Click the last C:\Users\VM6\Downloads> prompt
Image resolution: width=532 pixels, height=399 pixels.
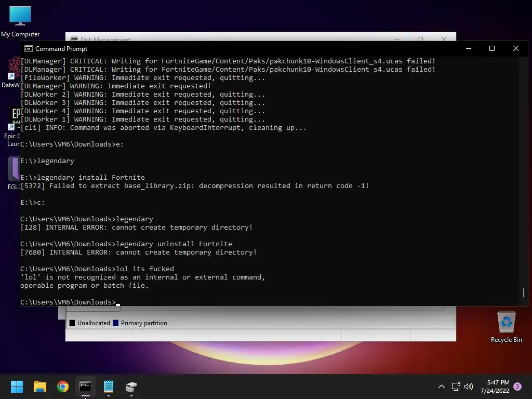coord(68,302)
